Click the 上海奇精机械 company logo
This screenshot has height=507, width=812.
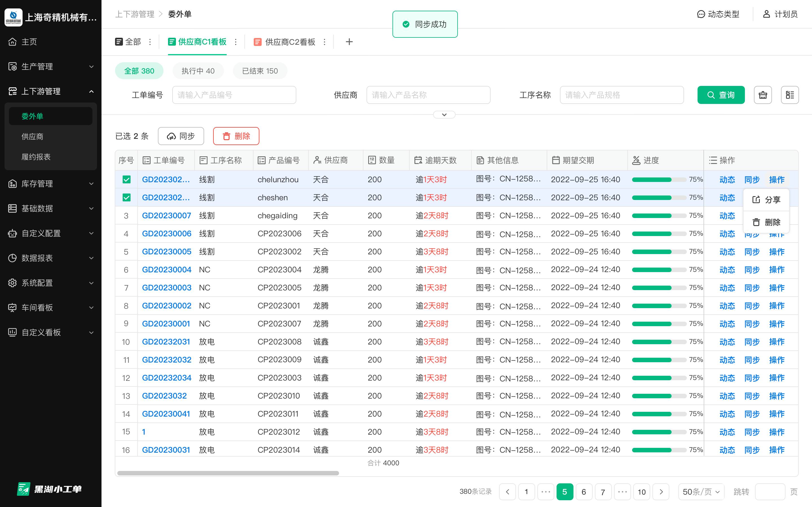coord(14,17)
